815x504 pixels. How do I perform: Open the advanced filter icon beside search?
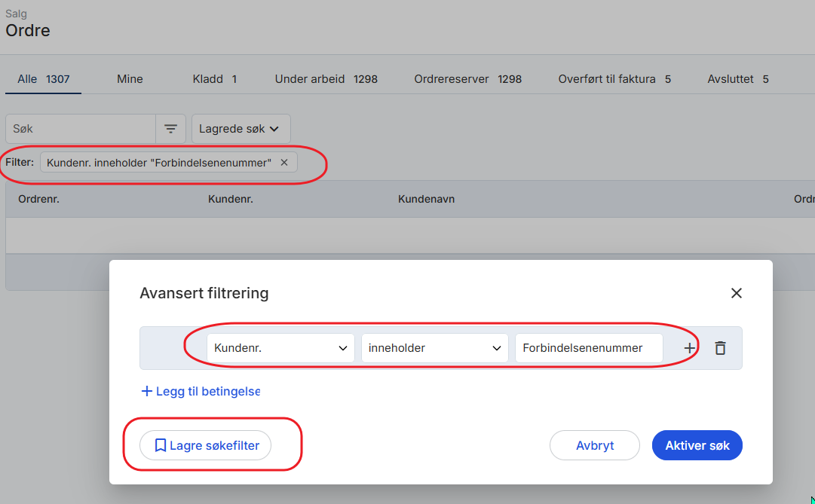171,129
